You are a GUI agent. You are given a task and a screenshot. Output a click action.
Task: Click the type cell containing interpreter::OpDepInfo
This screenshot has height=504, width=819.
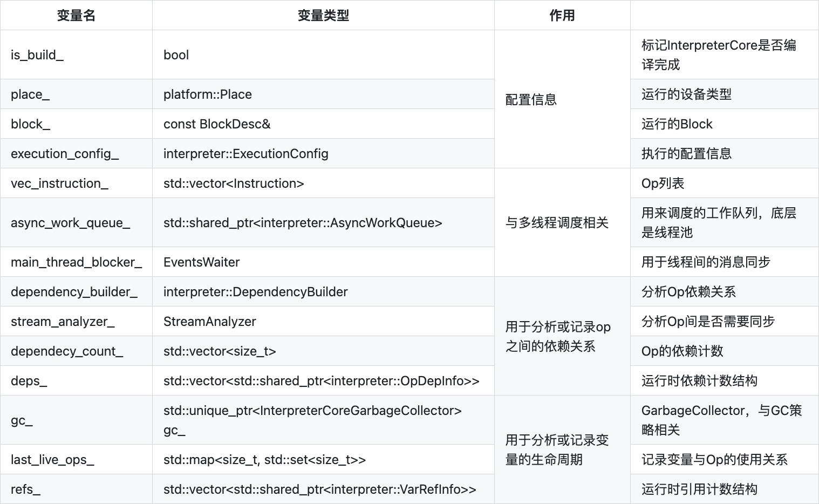(x=323, y=380)
